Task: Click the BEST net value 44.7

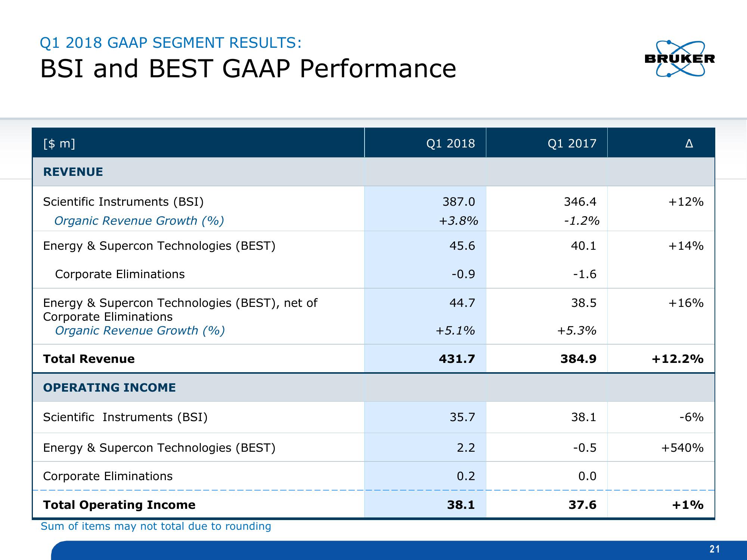Action: point(462,303)
